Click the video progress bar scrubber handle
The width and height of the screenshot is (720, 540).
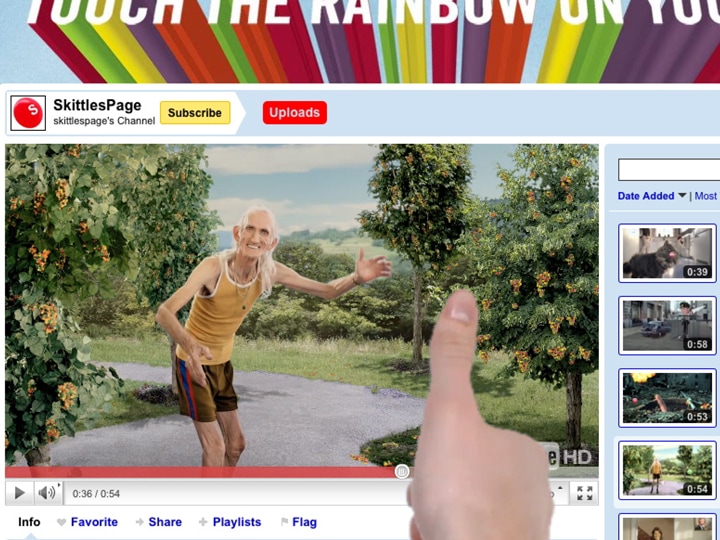pyautogui.click(x=402, y=471)
